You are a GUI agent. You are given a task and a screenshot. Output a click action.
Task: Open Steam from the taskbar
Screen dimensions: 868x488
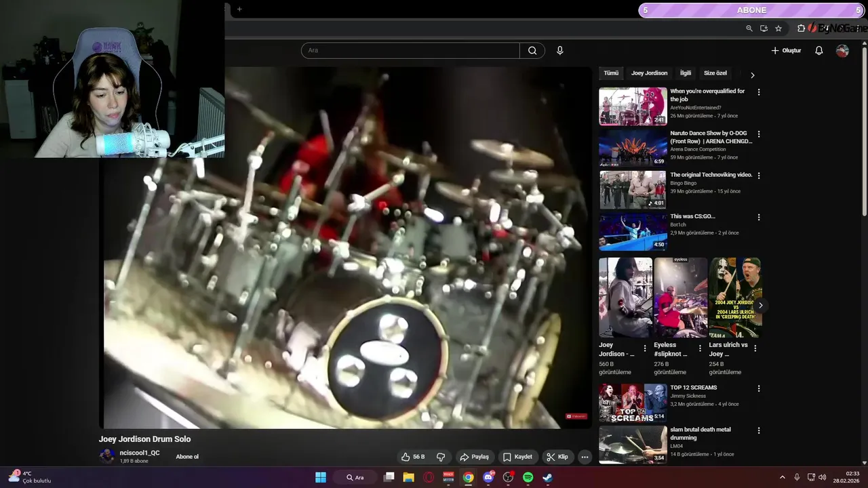click(x=547, y=477)
